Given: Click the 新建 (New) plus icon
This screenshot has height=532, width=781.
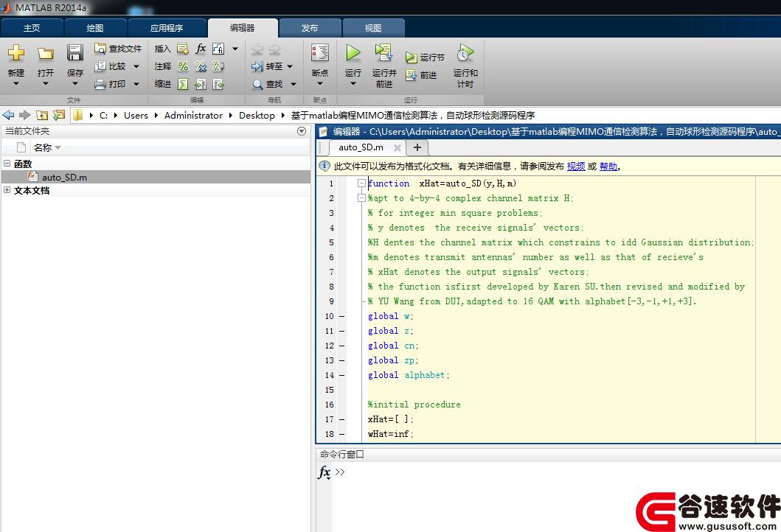Looking at the screenshot, I should point(16,53).
